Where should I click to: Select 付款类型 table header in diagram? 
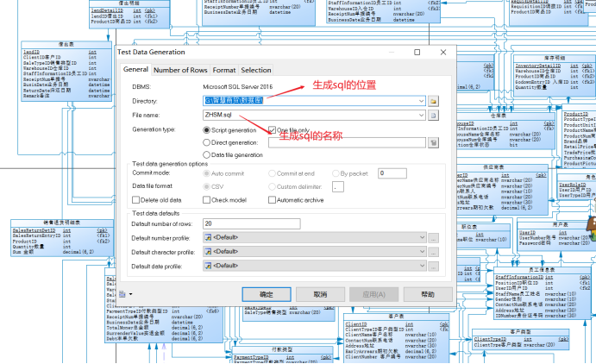point(282,349)
